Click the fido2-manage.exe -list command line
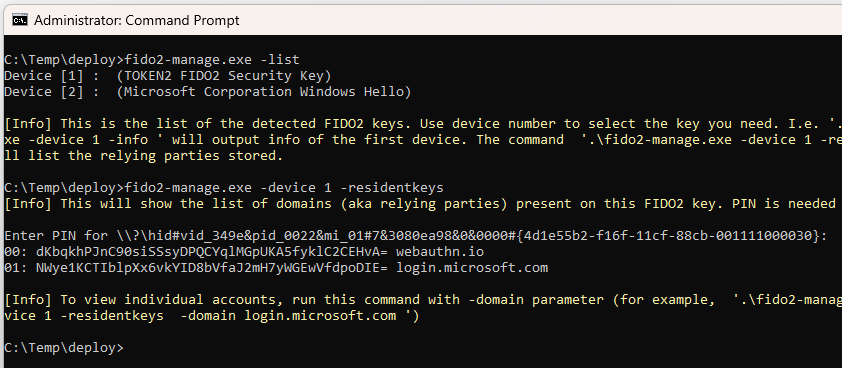Image resolution: width=842 pixels, height=368 pixels. point(152,59)
